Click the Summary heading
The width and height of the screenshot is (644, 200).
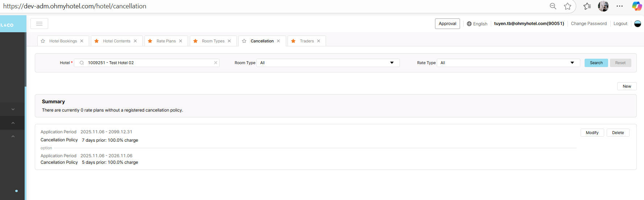click(53, 101)
